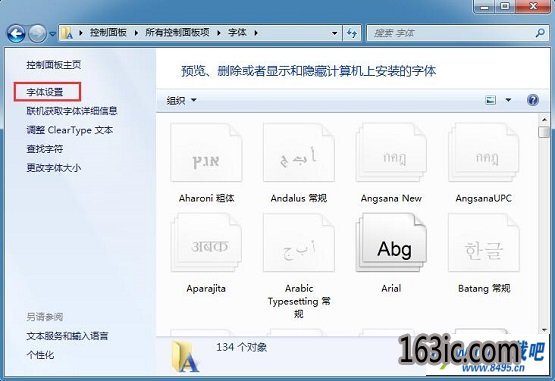Click the Batang 常规 label

click(x=484, y=289)
